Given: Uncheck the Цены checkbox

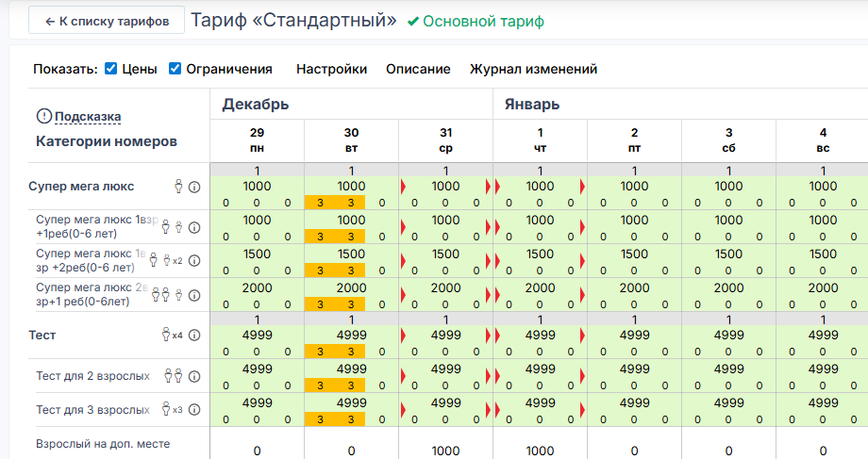Looking at the screenshot, I should pyautogui.click(x=110, y=69).
